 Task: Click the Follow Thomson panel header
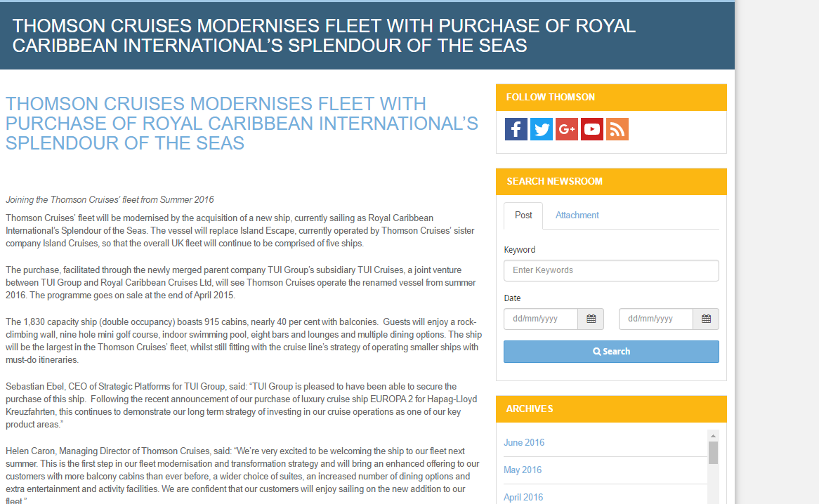pyautogui.click(x=611, y=98)
